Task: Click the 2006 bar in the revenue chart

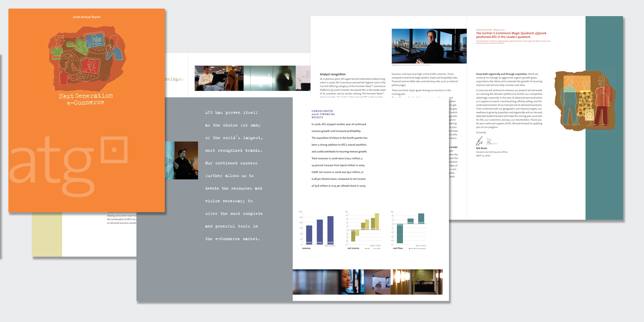Action: pyautogui.click(x=330, y=230)
